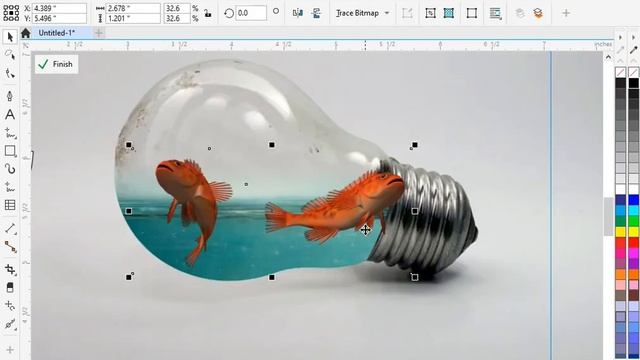Viewport: 640px width, 360px height.
Task: Select the Connector tool with orange nodes
Action: (10, 247)
